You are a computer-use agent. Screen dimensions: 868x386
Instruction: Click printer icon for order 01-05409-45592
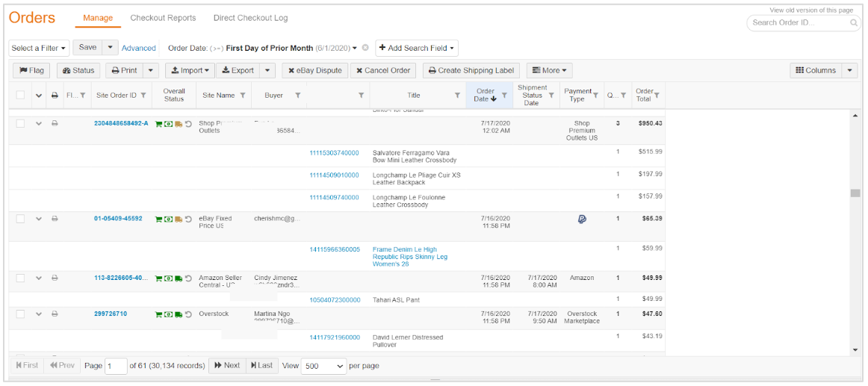click(55, 219)
